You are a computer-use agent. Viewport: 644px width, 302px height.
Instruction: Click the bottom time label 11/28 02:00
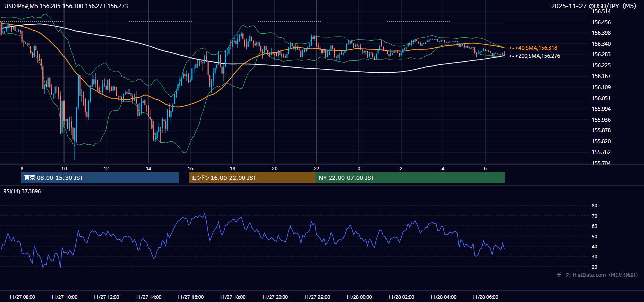coord(401,297)
